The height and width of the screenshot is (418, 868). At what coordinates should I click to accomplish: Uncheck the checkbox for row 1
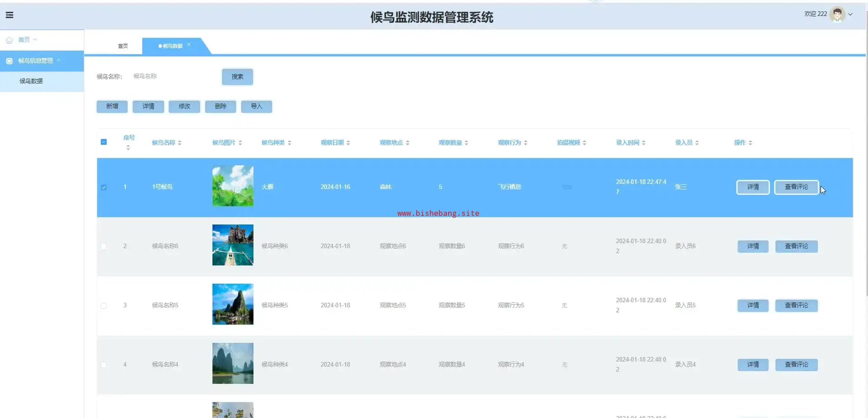(104, 187)
